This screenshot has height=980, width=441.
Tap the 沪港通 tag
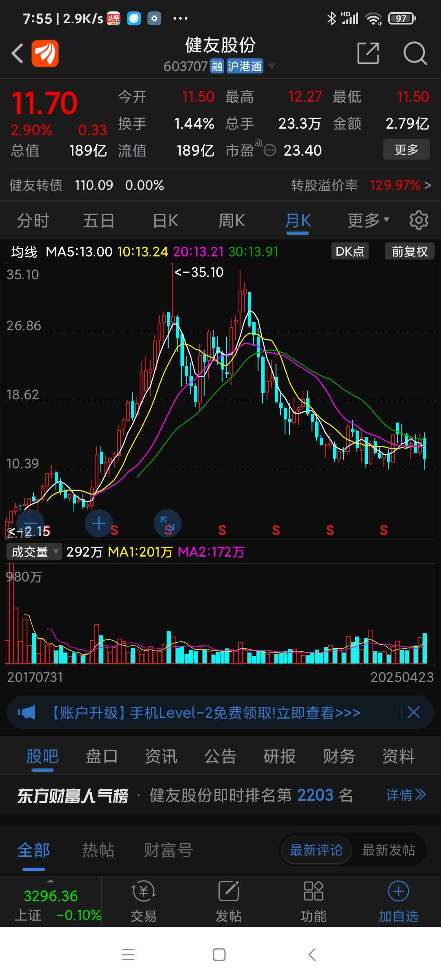coord(245,66)
